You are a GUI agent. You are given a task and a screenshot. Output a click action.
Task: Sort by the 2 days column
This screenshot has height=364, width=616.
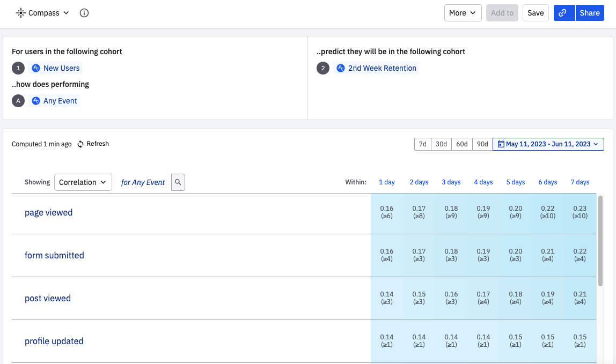tap(419, 182)
